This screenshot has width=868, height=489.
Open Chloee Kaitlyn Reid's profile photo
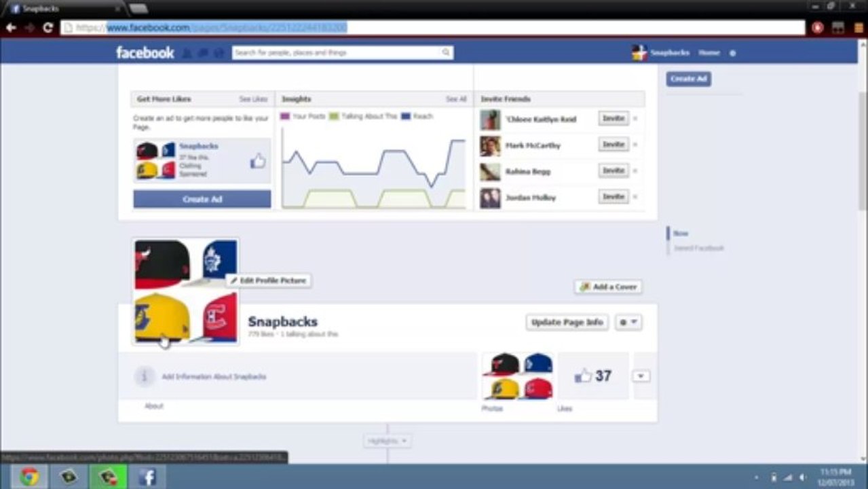tap(490, 120)
